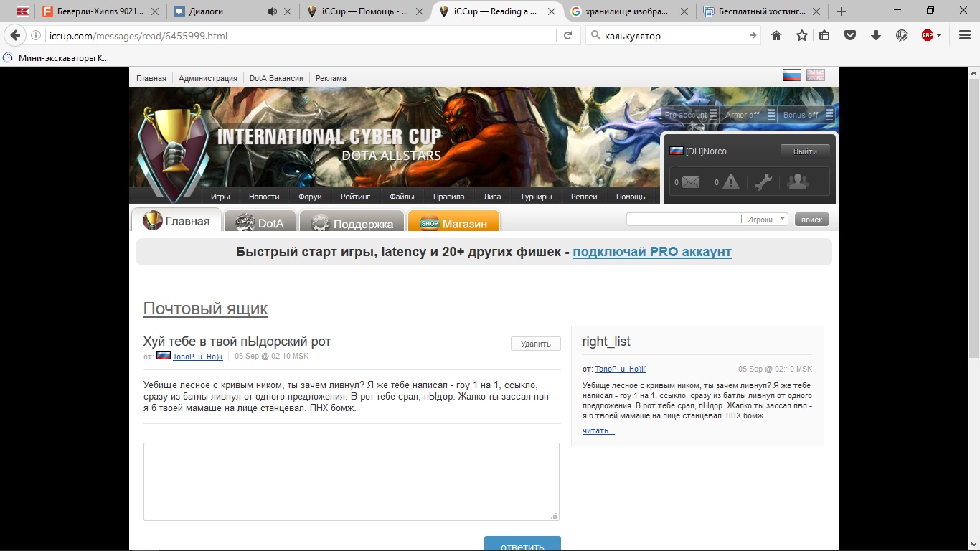Open the Рейтинг nav menu item
Viewport: 980px width, 551px height.
tap(356, 197)
